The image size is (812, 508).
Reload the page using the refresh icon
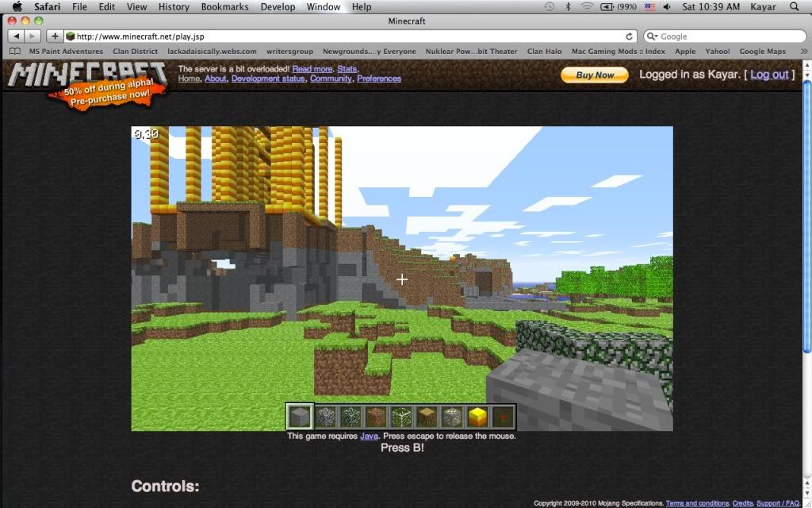[x=629, y=37]
